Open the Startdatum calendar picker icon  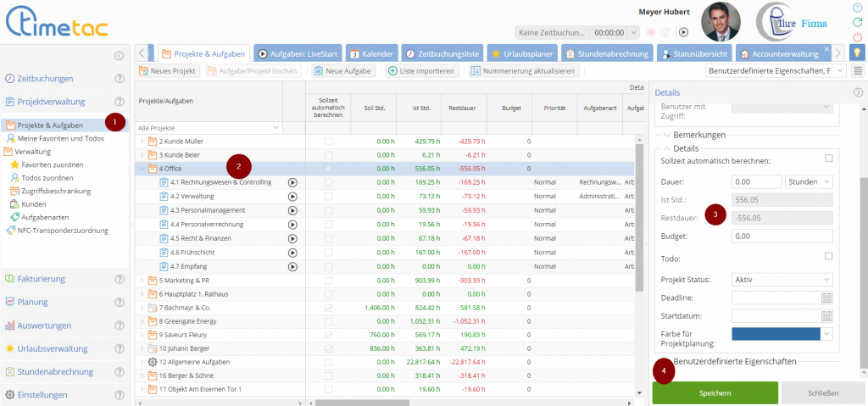[x=827, y=315]
